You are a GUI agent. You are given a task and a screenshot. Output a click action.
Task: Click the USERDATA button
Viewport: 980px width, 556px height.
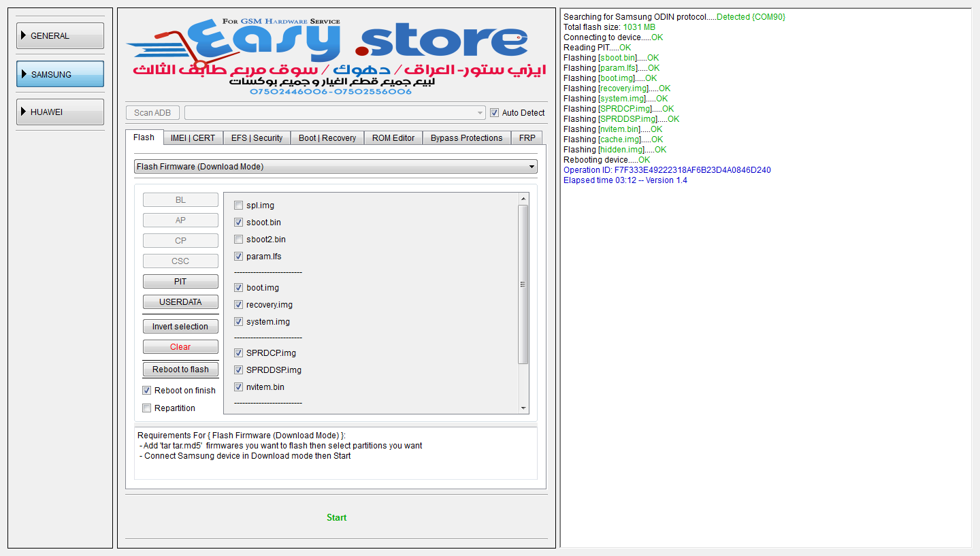tap(180, 302)
